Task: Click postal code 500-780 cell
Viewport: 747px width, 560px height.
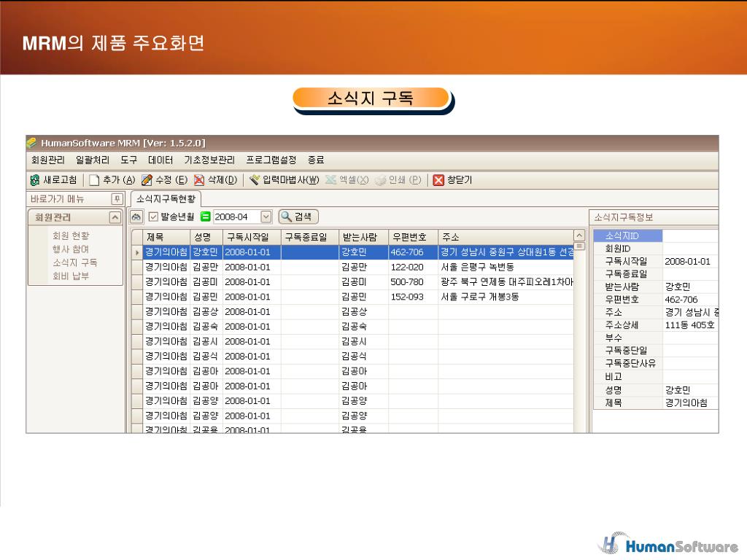Action: coord(413,282)
